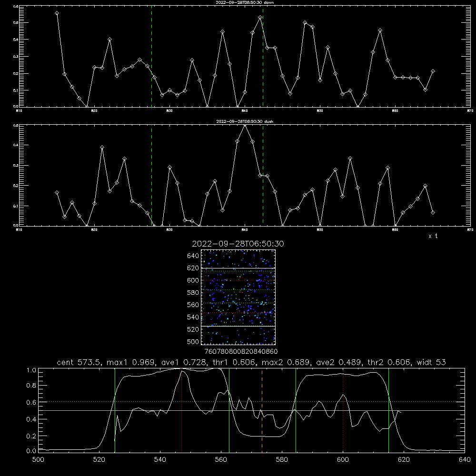The width and height of the screenshot is (476, 476).
Task: Click the scatter image y-axis label 520
Action: click(193, 329)
